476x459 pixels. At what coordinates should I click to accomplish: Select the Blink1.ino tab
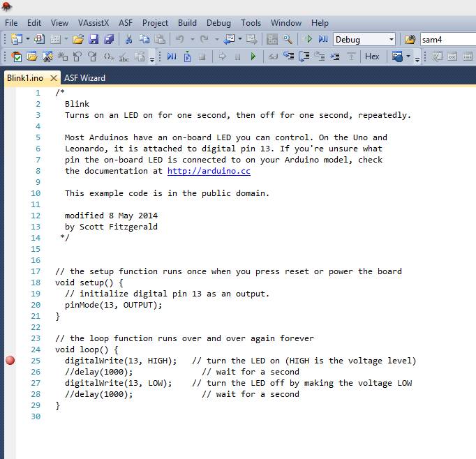click(x=25, y=78)
